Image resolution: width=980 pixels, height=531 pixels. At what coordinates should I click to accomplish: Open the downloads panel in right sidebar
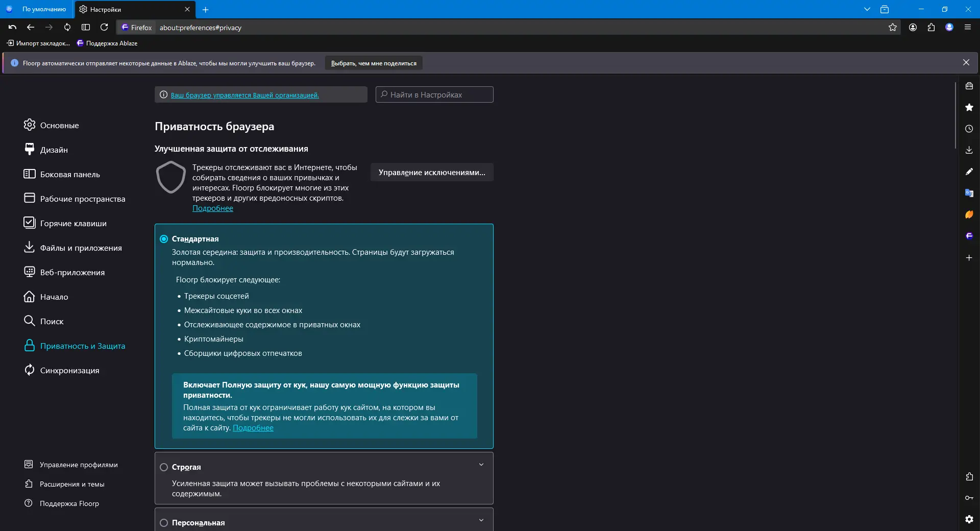click(969, 151)
